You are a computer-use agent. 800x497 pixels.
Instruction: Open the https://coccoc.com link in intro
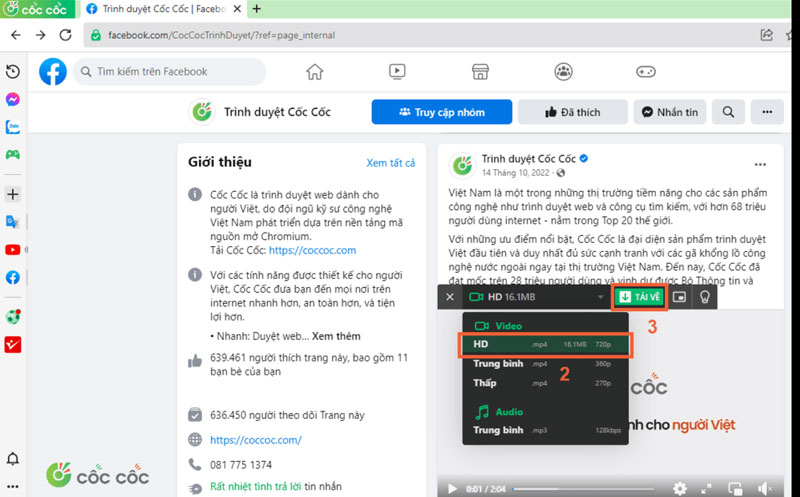(x=312, y=250)
